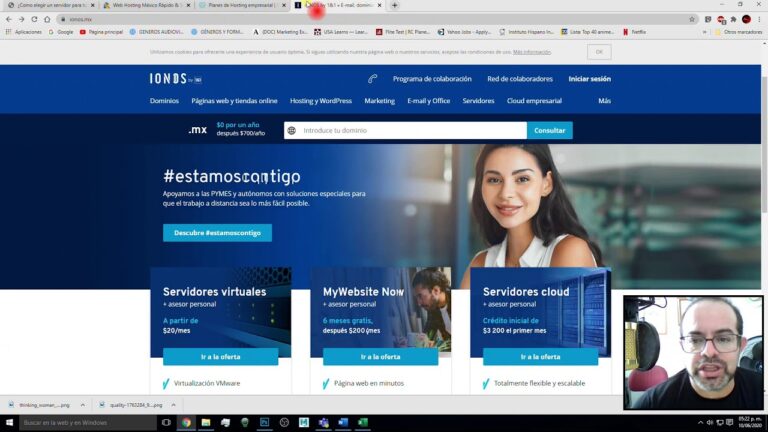Open the browser home page icon
Screen dimensions: 768x432
(47, 19)
